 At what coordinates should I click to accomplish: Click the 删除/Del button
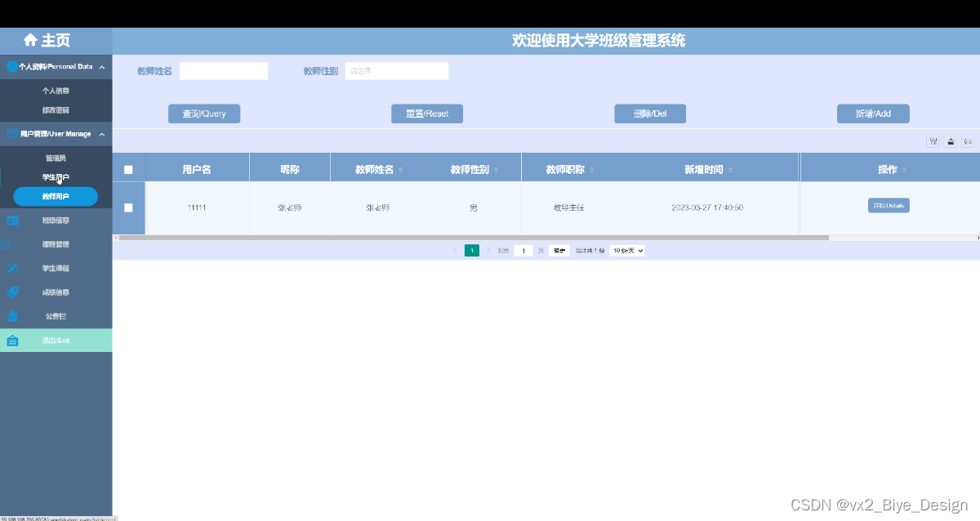point(650,114)
